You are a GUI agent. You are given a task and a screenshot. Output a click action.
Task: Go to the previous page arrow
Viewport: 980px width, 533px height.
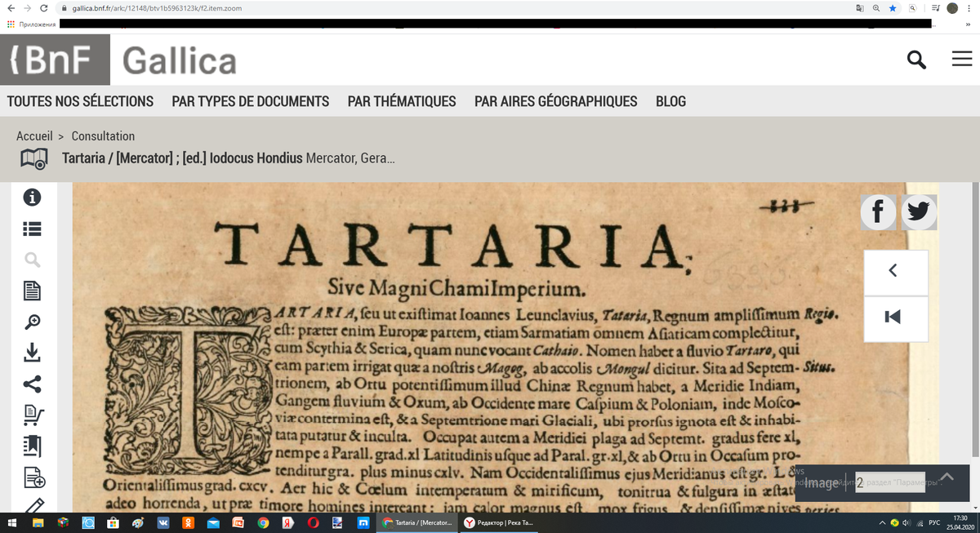point(895,272)
